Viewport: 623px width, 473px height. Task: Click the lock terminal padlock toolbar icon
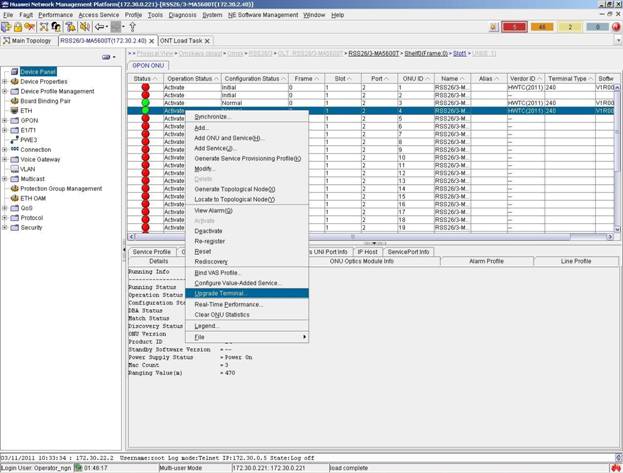coord(18,27)
